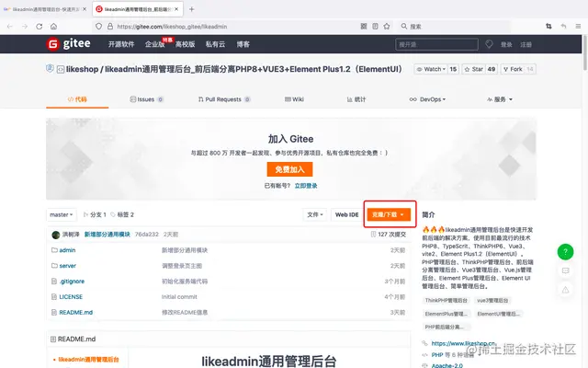Image resolution: width=588 pixels, height=368 pixels.
Task: Click the 标签 2 tags link
Action: (x=122, y=214)
